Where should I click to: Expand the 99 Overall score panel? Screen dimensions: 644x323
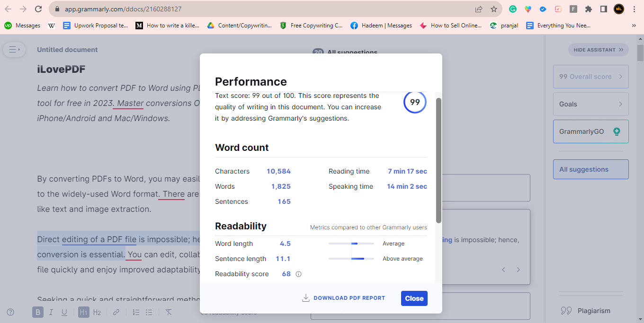(590, 77)
